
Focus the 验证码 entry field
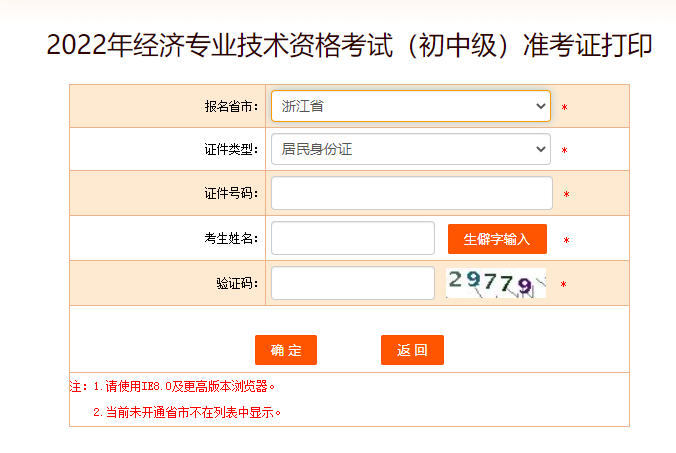tap(352, 283)
